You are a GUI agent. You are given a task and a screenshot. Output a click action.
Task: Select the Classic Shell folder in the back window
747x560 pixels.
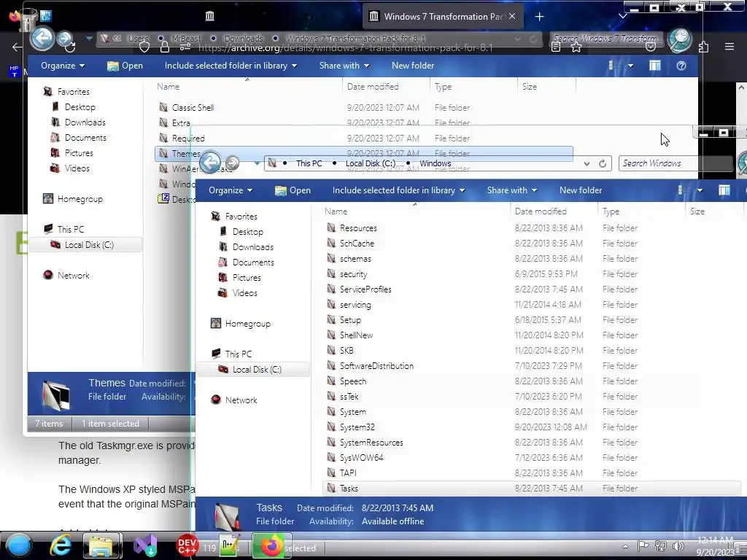[x=193, y=108]
